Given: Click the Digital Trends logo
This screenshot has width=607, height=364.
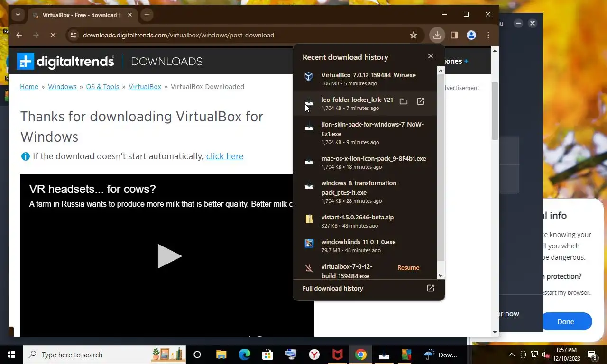Looking at the screenshot, I should click(x=65, y=61).
